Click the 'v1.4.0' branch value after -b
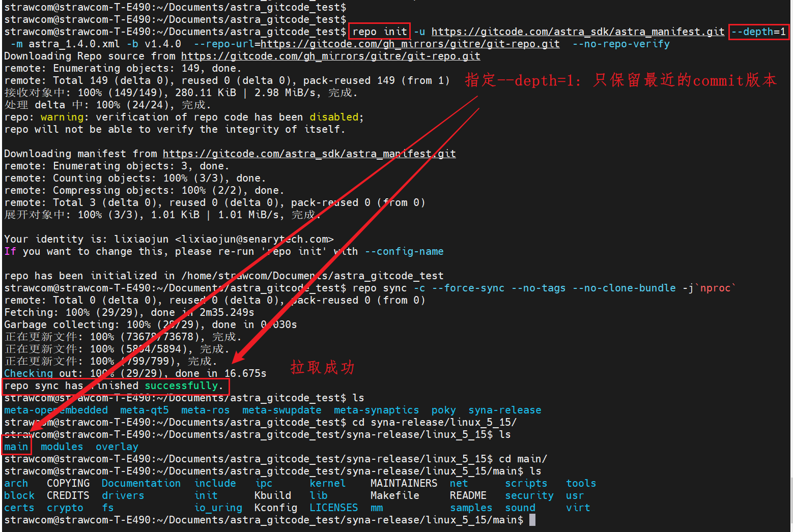793x532 pixels. tap(163, 44)
